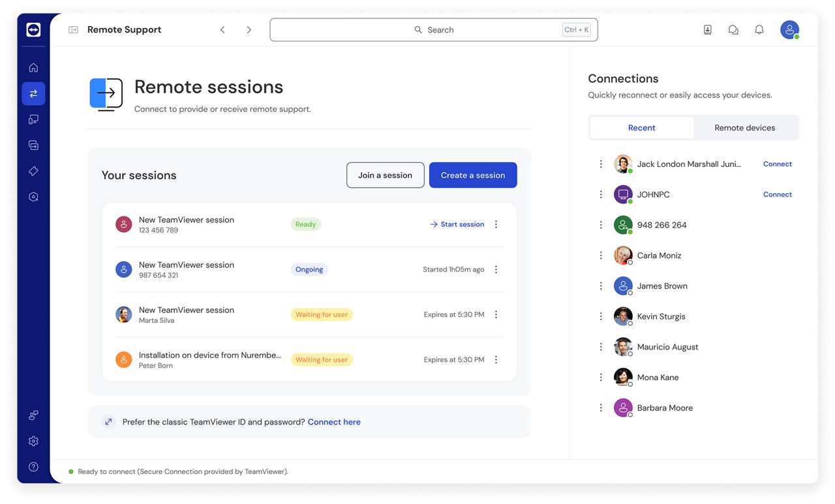Screen dimensions: 835x504
Task: Click Carla Moniz's avatar photo
Action: coord(623,256)
